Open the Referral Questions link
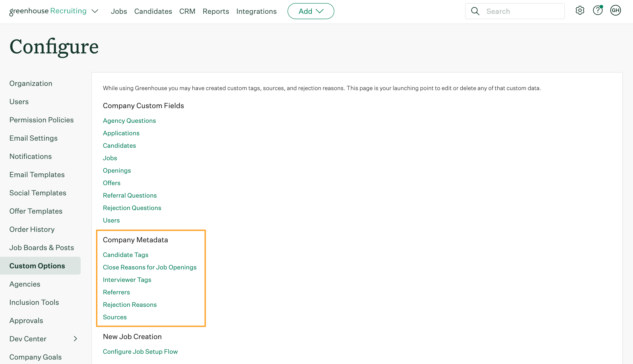 point(130,196)
